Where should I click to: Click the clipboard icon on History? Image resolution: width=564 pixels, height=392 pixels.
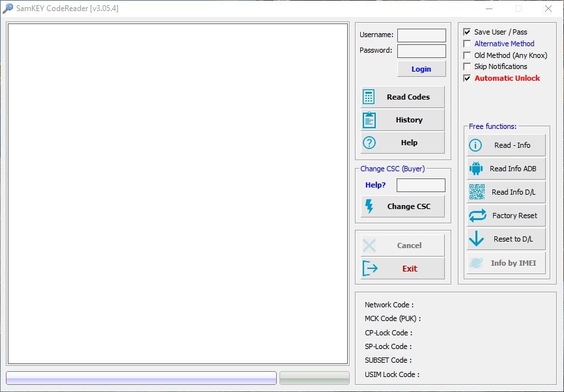pos(369,120)
